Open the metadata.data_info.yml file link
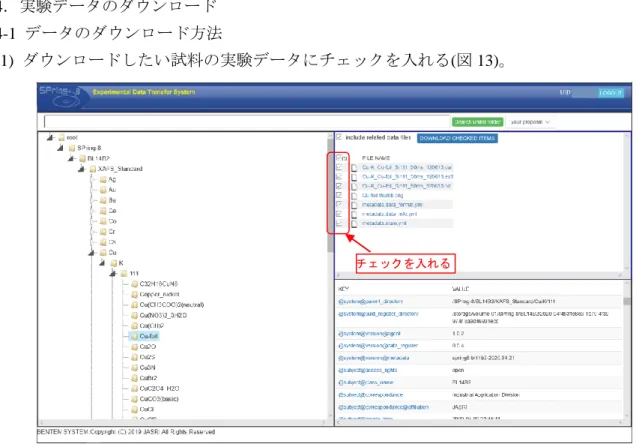Viewport: 639px width, 447px height. click(389, 214)
